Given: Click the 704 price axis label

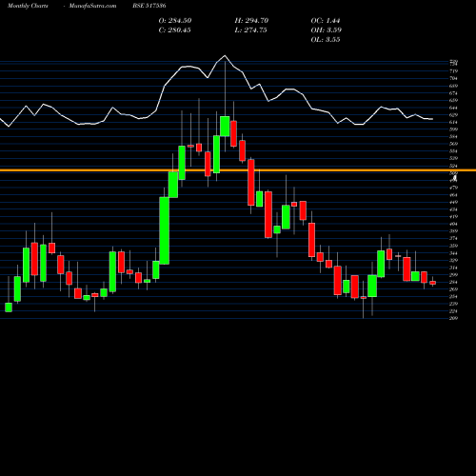Looking at the screenshot, I should 453,79.
